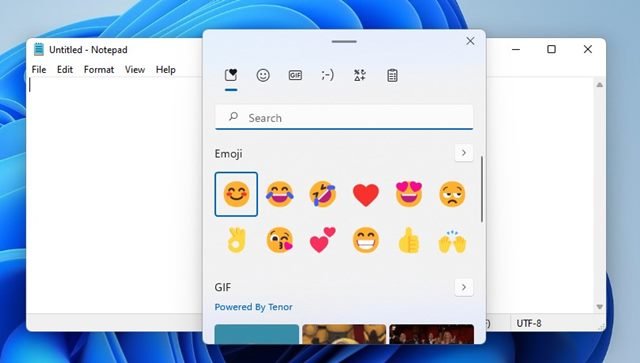Switch to the GIF tab

click(x=295, y=75)
